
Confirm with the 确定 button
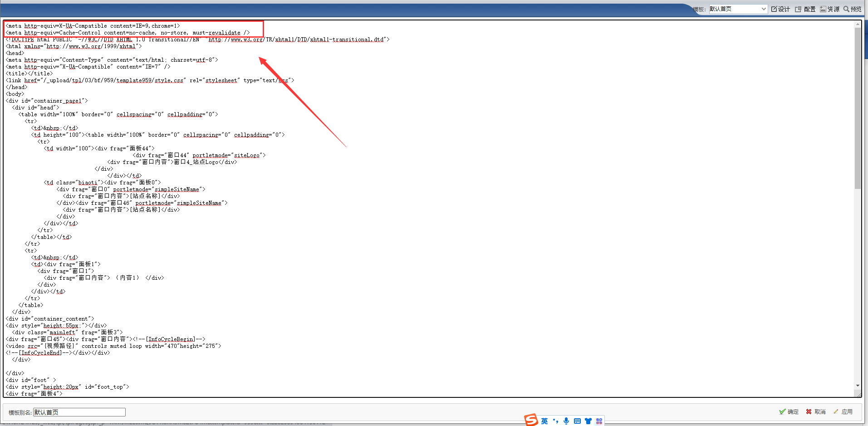click(x=789, y=412)
